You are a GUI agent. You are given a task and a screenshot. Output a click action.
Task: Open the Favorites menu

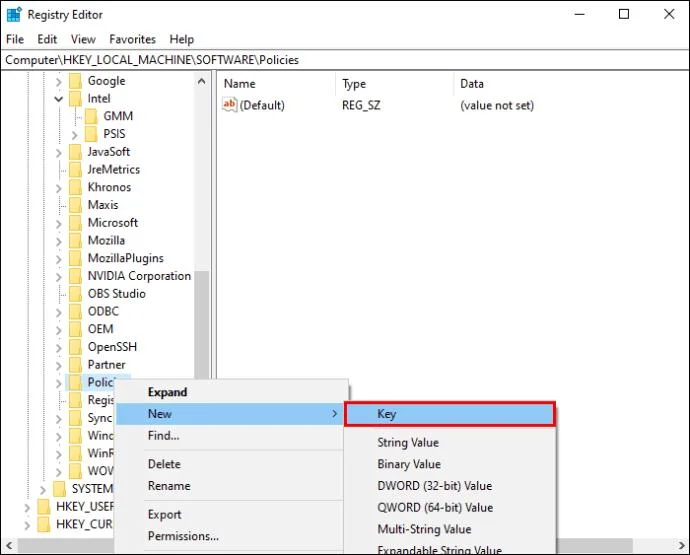point(132,39)
